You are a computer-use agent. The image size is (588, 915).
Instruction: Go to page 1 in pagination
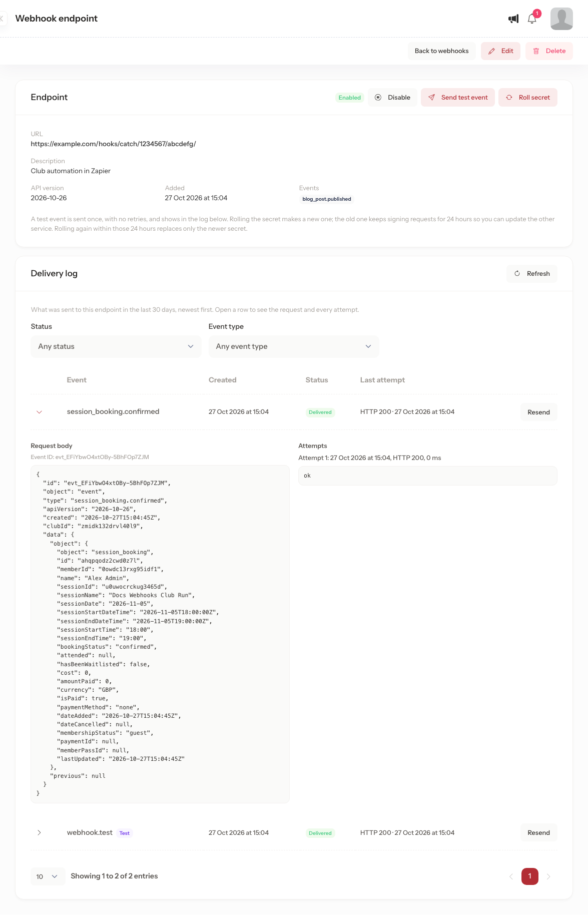point(530,876)
